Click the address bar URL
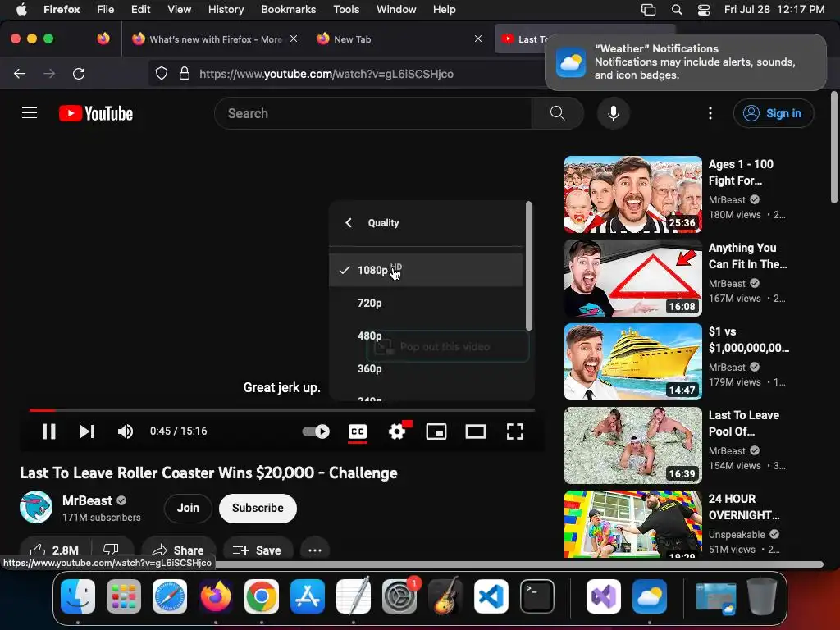840x630 pixels. tap(326, 74)
